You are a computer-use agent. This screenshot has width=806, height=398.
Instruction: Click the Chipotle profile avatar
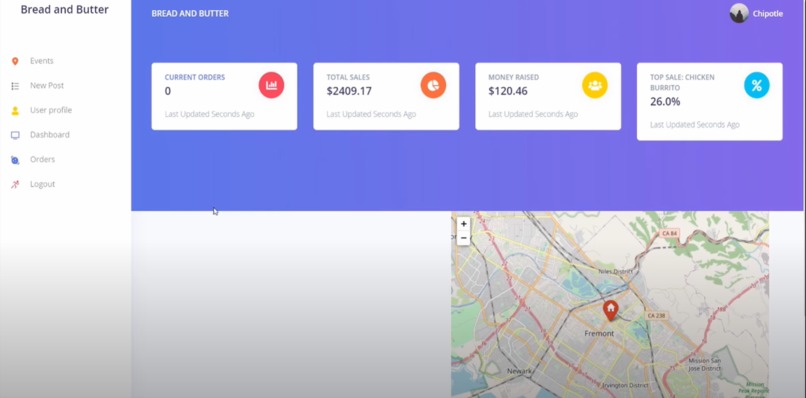tap(739, 13)
